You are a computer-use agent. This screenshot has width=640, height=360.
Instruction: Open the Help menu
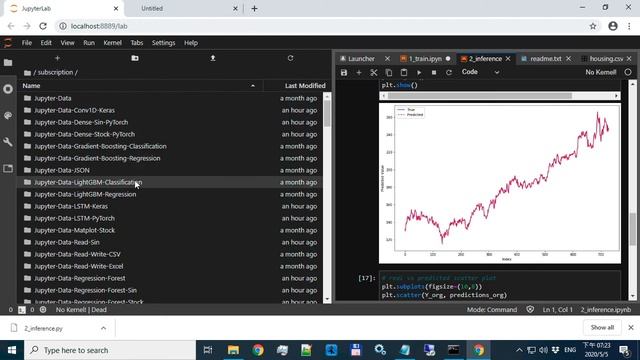coord(191,43)
